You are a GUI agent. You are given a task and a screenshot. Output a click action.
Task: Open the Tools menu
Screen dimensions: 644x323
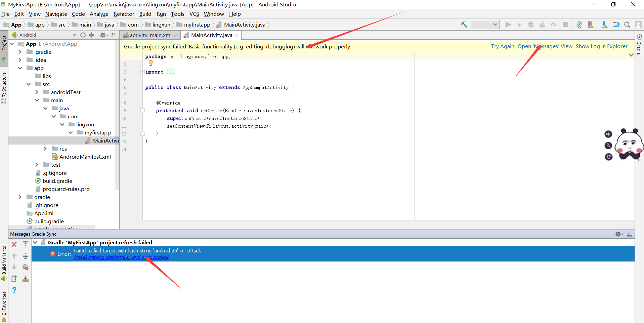point(178,14)
